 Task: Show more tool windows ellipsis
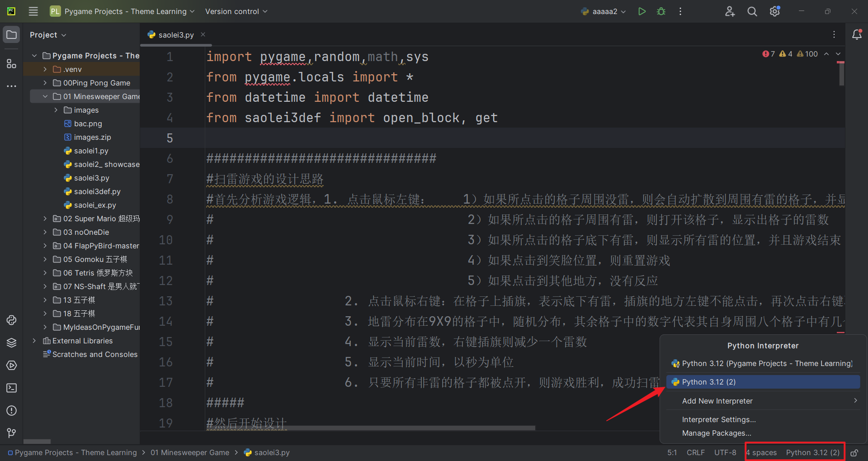(11, 86)
